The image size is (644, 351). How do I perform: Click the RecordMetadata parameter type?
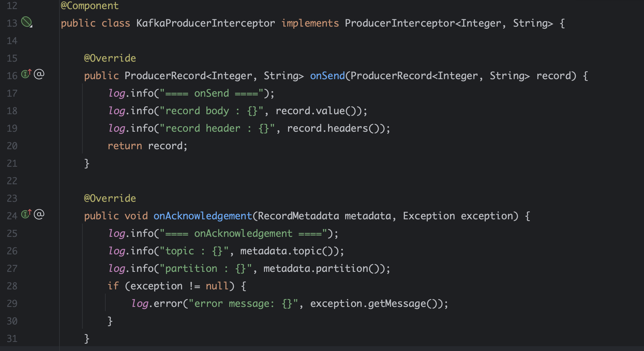pos(298,216)
